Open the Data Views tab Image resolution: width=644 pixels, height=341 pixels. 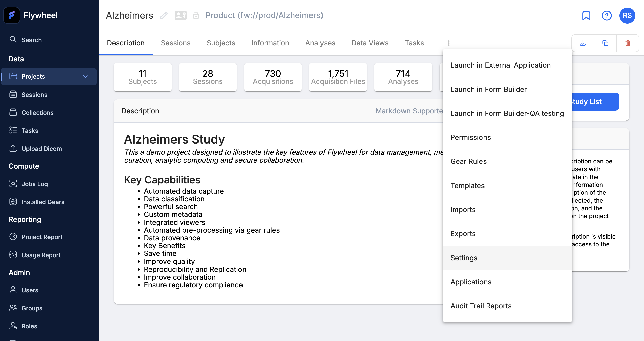click(370, 43)
